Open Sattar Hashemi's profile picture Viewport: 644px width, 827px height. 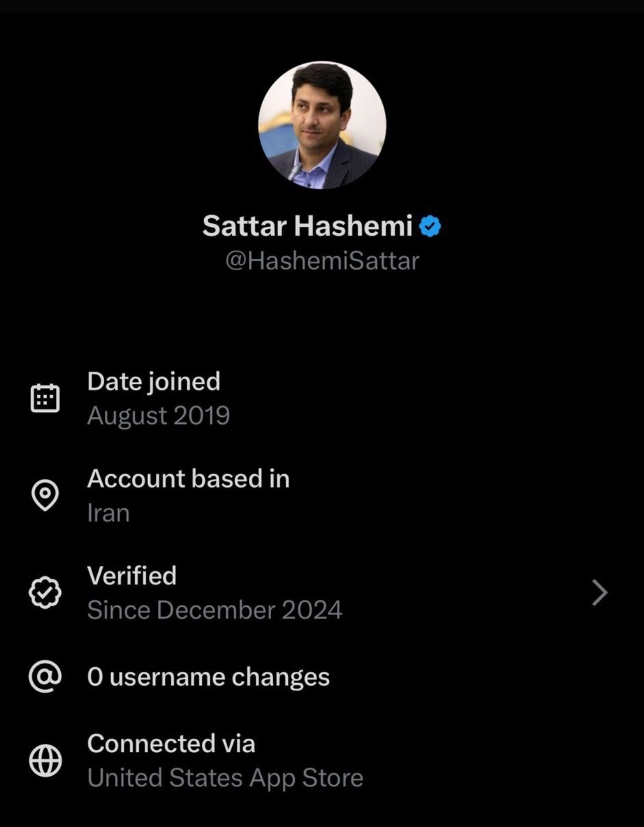(322, 125)
